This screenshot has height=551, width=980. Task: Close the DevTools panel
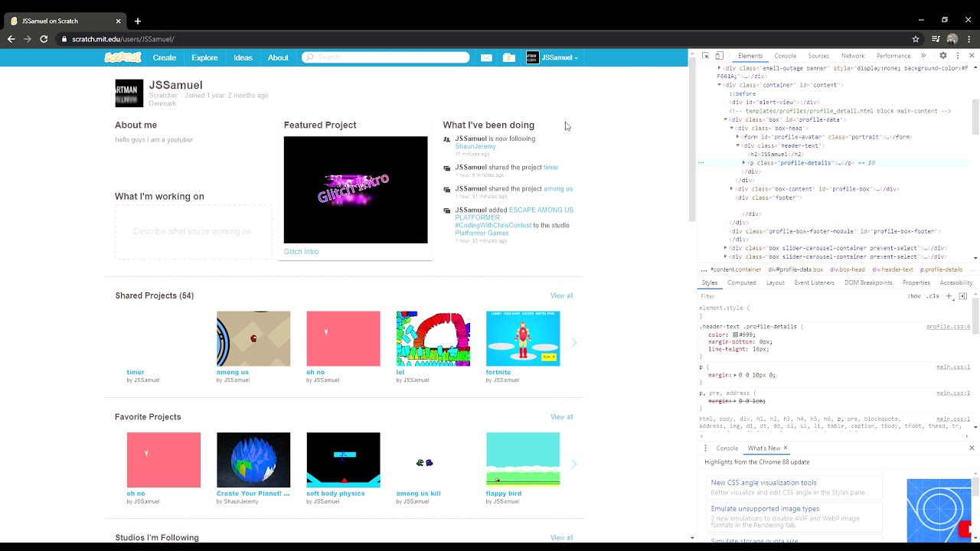(972, 56)
